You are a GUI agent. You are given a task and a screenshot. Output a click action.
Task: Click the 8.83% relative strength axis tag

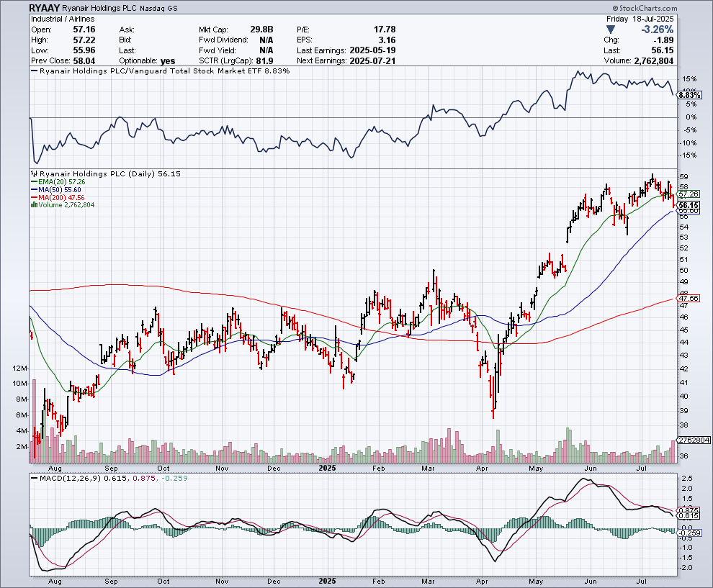point(690,95)
